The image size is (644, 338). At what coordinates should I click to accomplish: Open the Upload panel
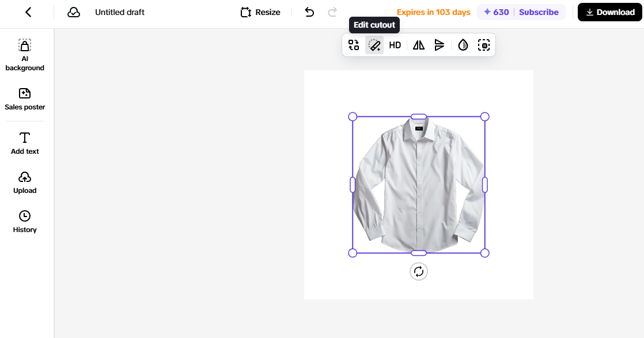pyautogui.click(x=25, y=183)
